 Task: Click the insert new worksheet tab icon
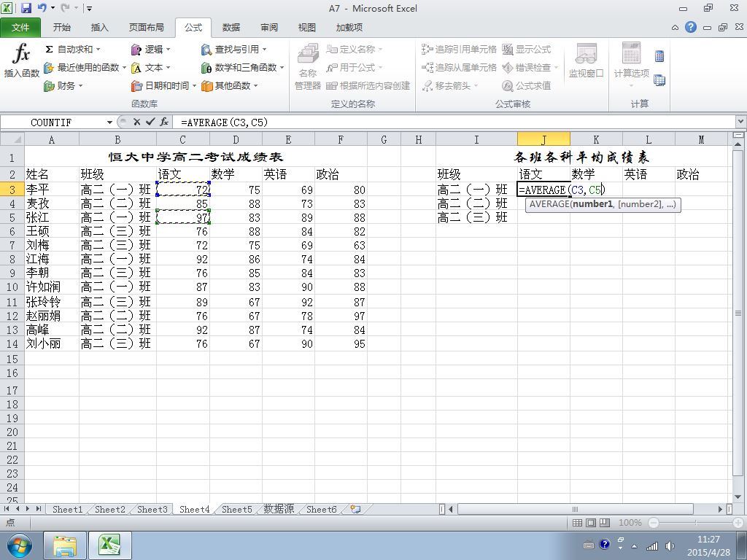coord(355,509)
